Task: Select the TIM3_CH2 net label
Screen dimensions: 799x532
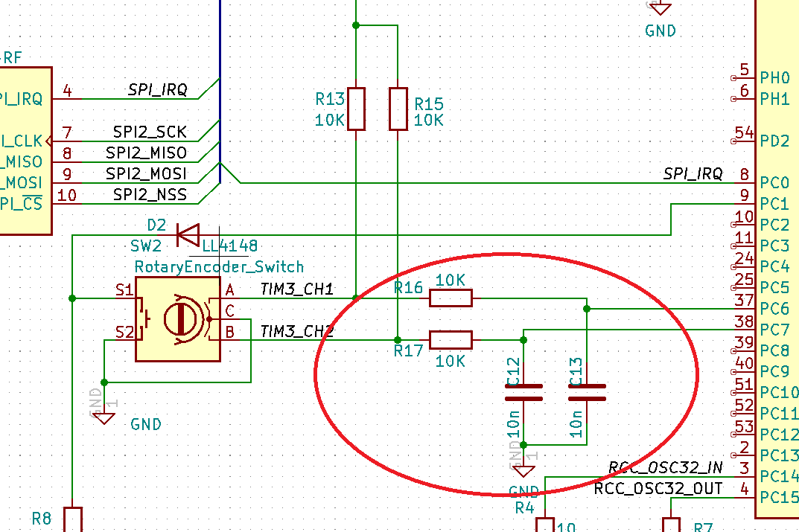Action: [296, 331]
